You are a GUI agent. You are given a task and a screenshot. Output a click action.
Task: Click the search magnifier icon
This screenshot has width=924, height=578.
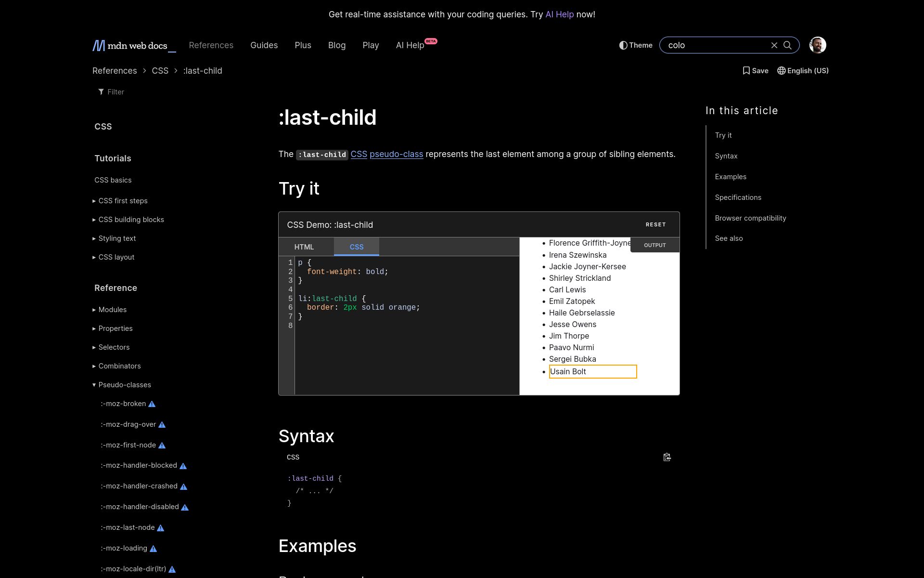pyautogui.click(x=787, y=45)
